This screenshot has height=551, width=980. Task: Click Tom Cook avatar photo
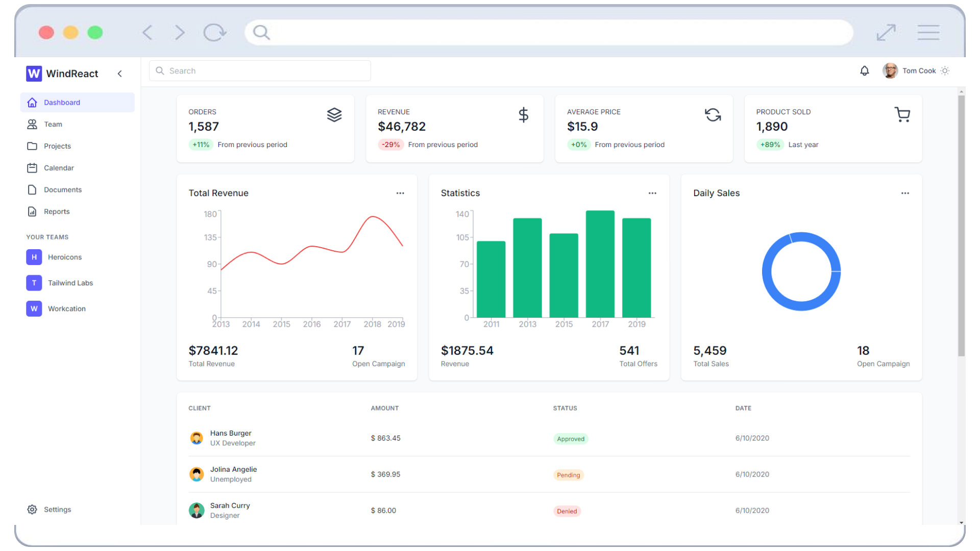coord(890,70)
